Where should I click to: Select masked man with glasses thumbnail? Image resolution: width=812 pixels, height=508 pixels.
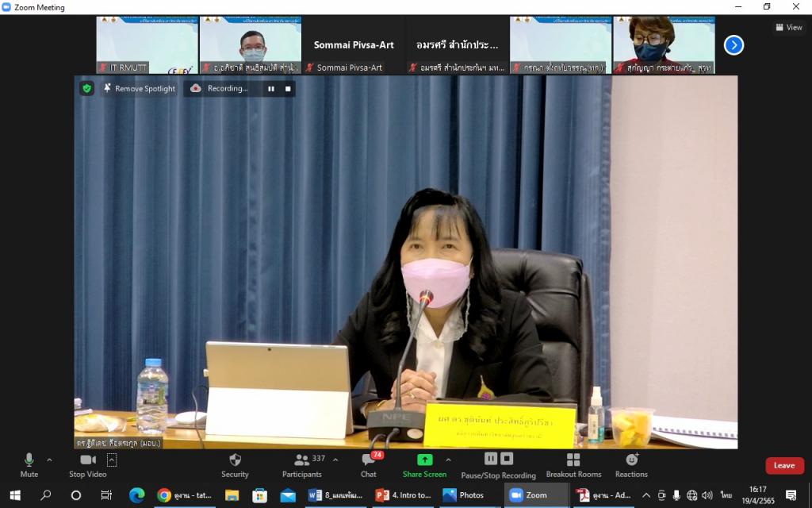[251, 45]
